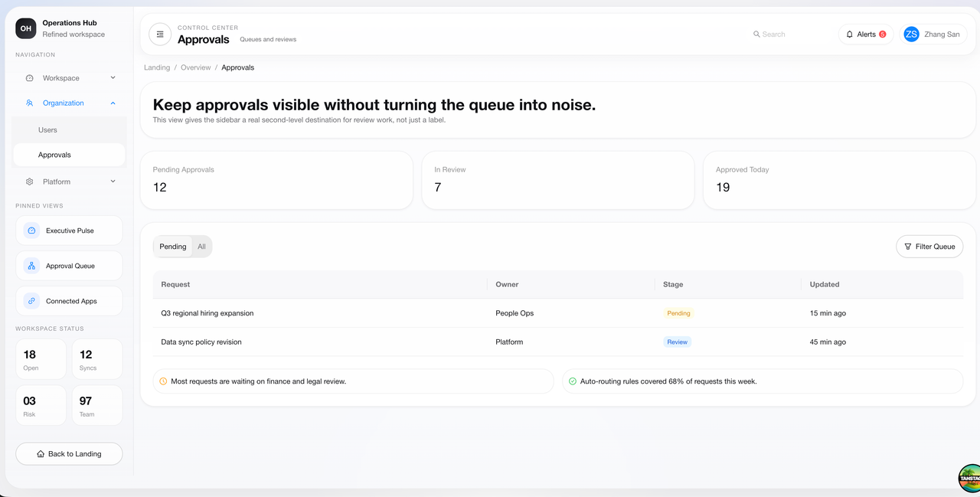Click the Filter Queue button

(929, 247)
